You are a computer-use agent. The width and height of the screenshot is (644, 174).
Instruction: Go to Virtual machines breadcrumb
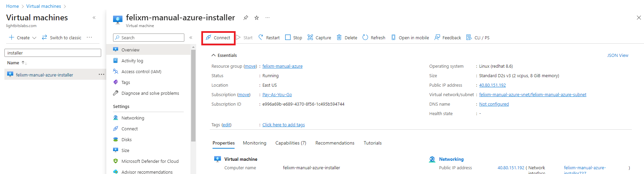coord(44,6)
